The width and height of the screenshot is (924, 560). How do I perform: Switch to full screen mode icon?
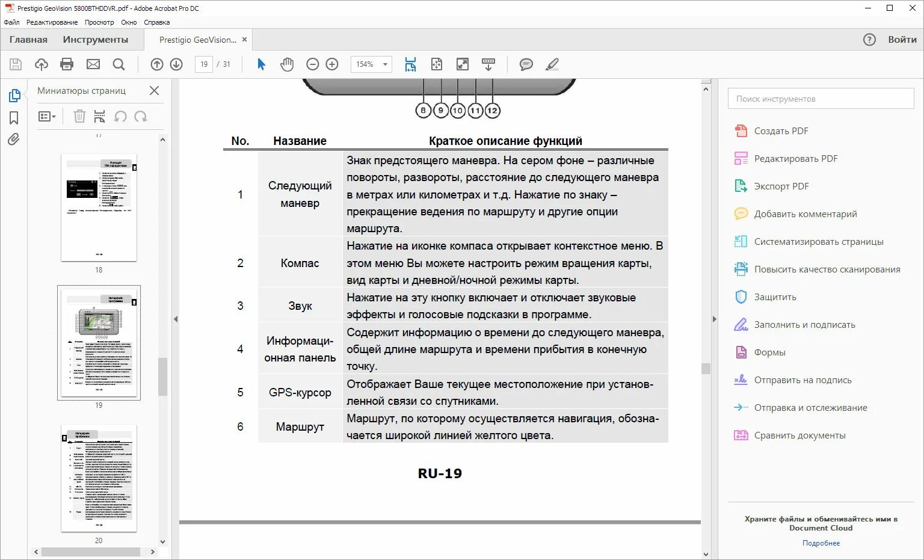click(463, 64)
